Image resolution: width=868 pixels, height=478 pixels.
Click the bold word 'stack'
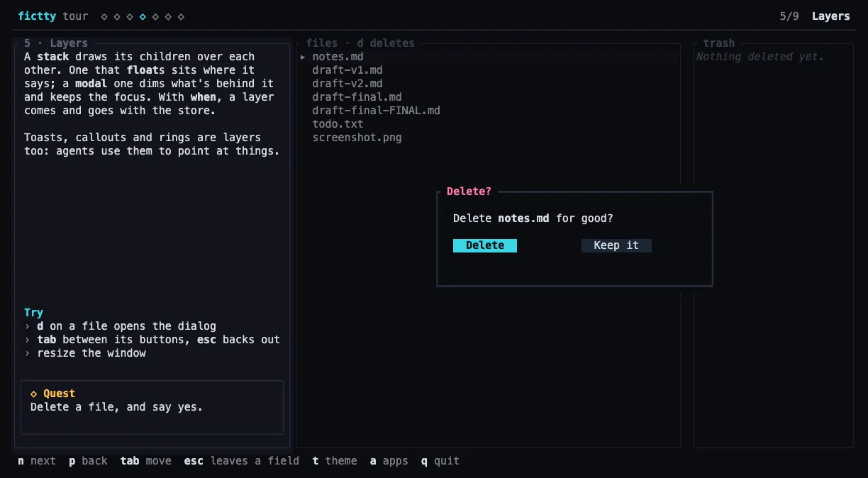[53, 57]
